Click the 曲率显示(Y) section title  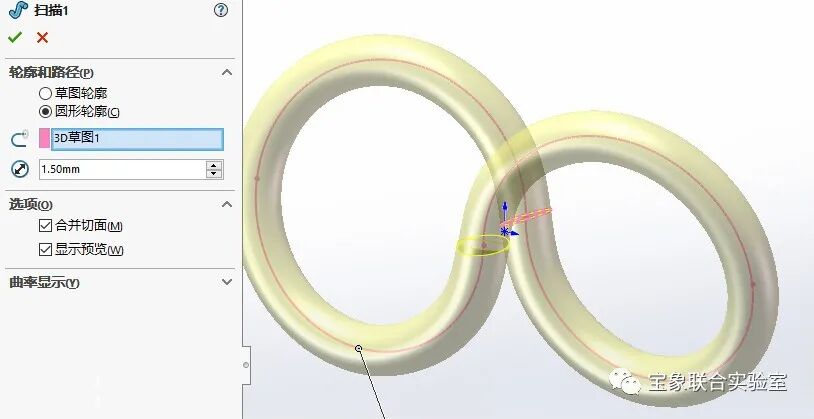click(x=44, y=282)
